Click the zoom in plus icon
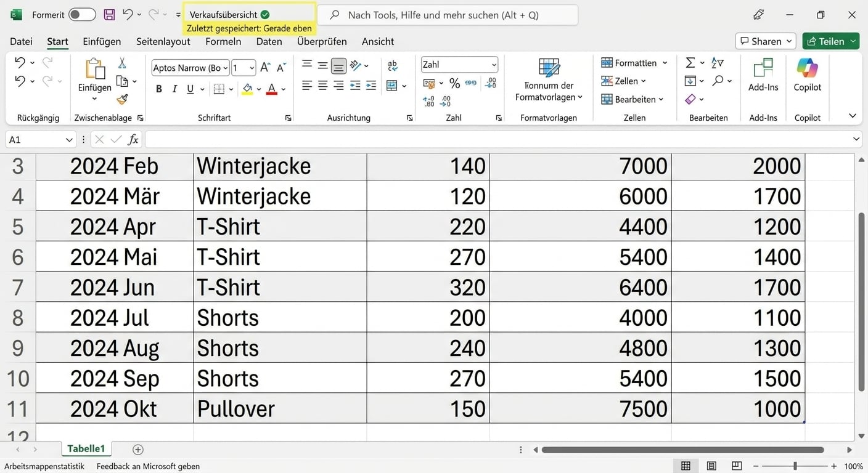868x473 pixels. 834,466
